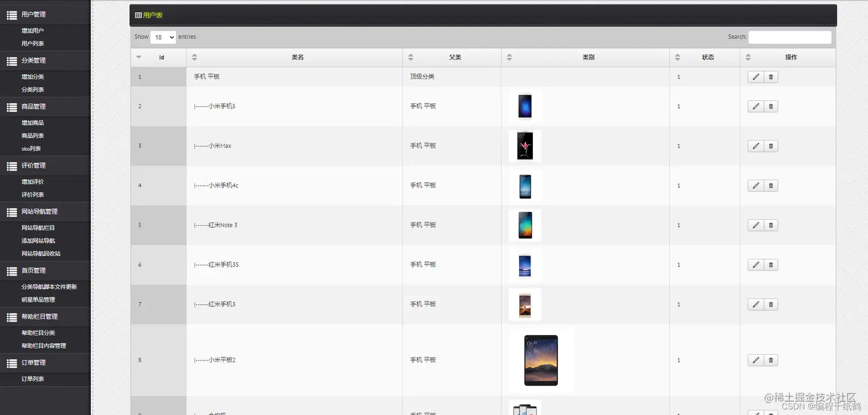Delete the 红米Note 3 row

coord(771,225)
